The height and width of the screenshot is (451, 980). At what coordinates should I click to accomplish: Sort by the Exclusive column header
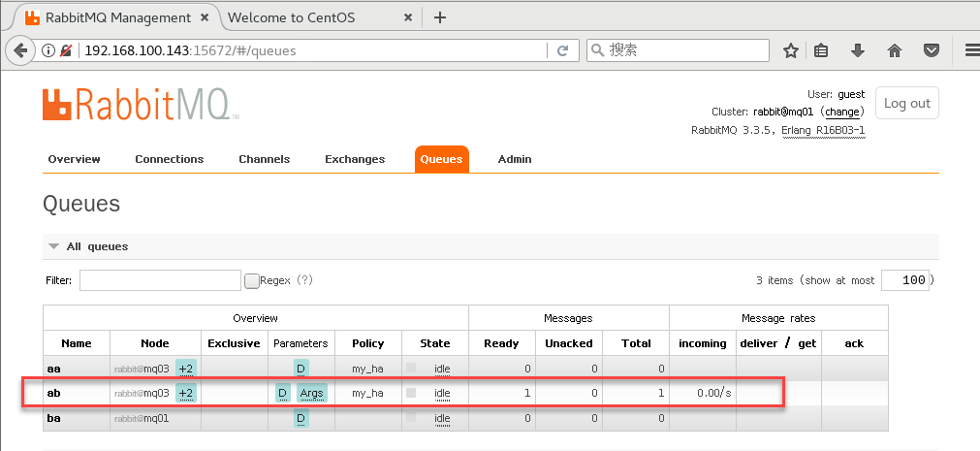[234, 343]
